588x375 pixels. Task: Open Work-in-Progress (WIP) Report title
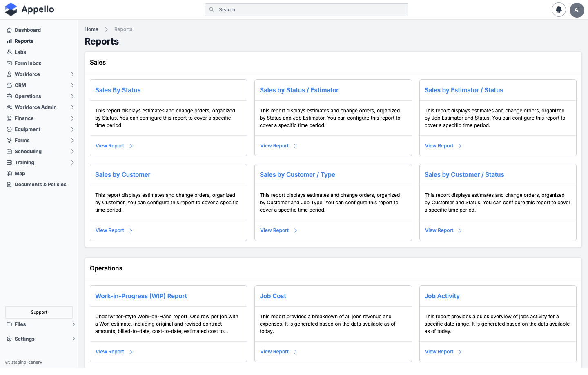pyautogui.click(x=141, y=296)
